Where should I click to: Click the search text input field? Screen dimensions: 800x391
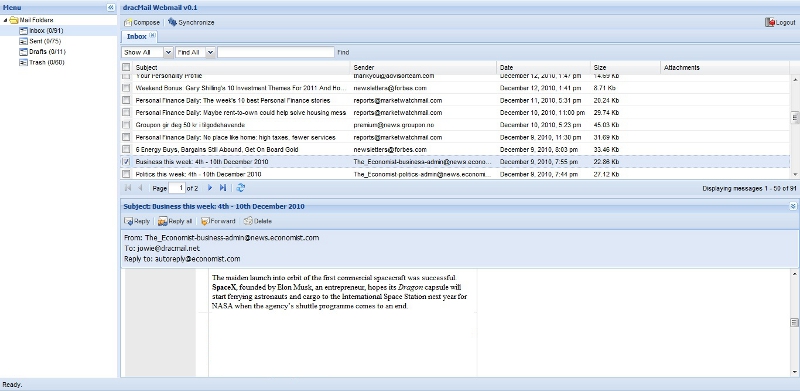pyautogui.click(x=276, y=52)
